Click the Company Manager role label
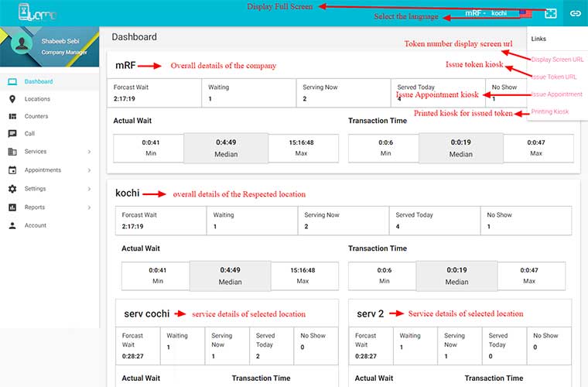 64,53
